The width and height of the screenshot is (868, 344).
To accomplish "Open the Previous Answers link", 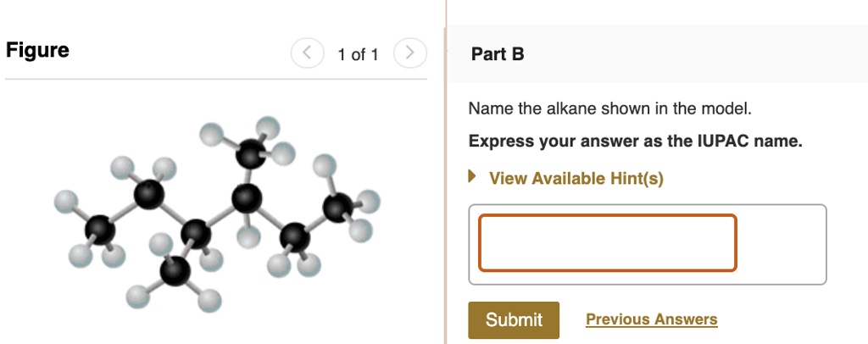I will point(651,319).
